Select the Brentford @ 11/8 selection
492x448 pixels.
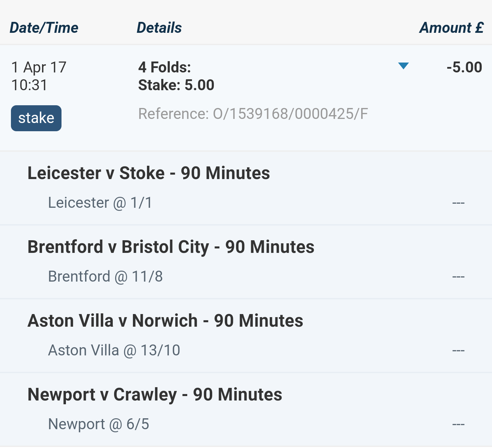pos(105,276)
